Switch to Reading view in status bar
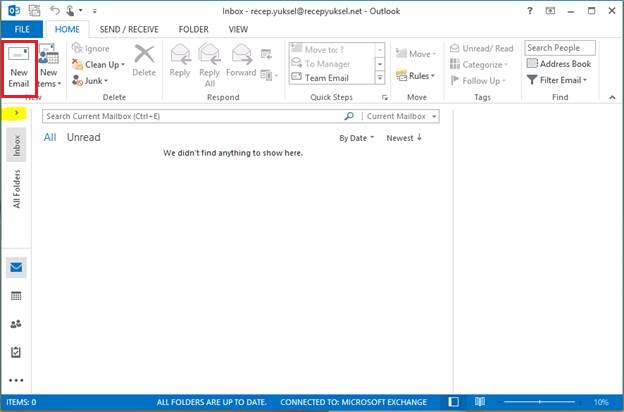 tap(480, 402)
